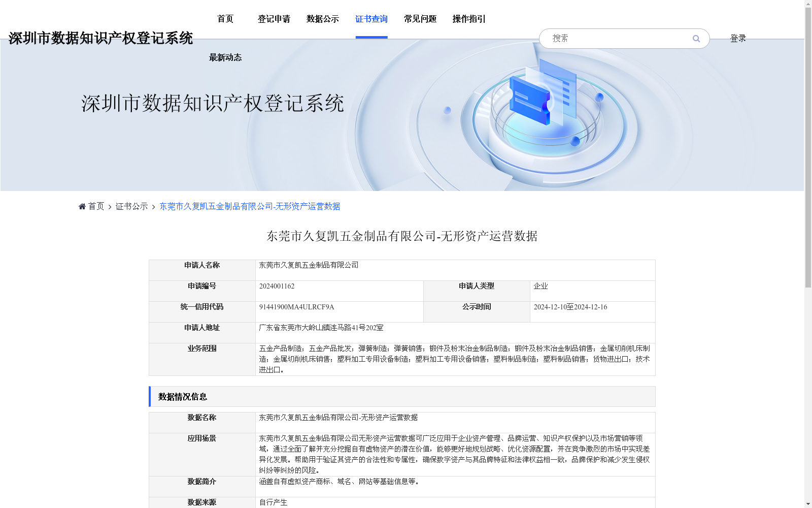Click the home icon in breadcrumb
This screenshot has width=812, height=508.
(82, 206)
